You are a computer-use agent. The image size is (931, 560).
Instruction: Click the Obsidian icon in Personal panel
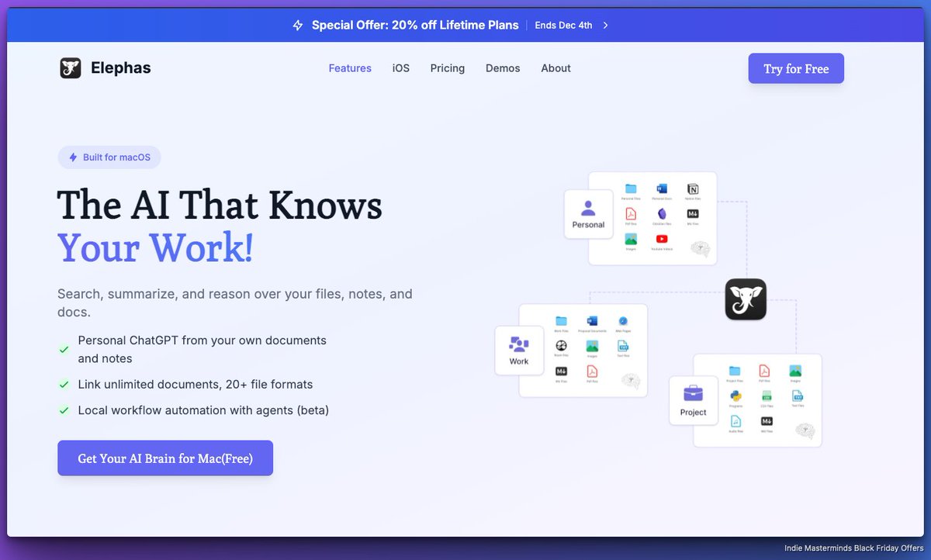point(662,214)
